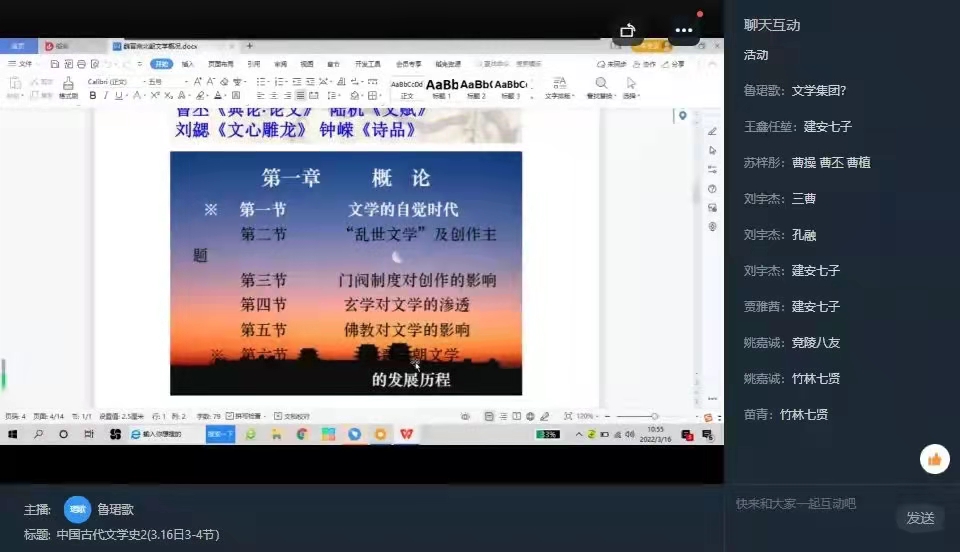Add a new tab with plus button
Screen dimensions: 960x552
(249, 46)
